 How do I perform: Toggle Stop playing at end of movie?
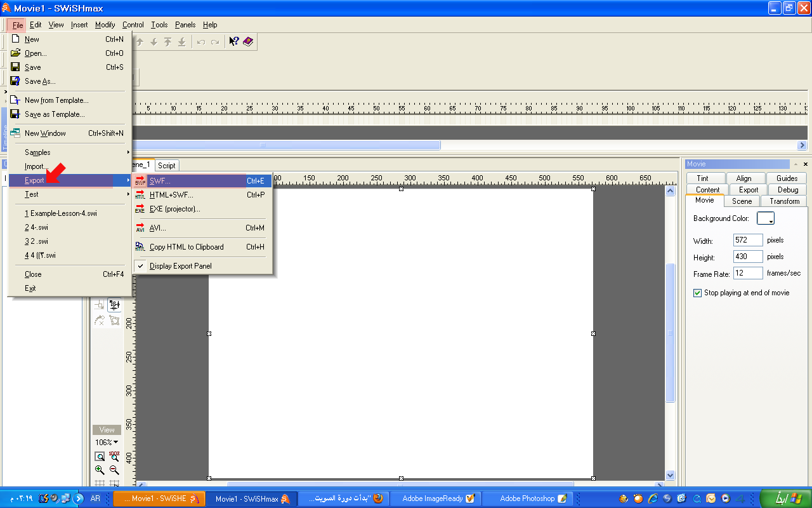[x=698, y=293]
